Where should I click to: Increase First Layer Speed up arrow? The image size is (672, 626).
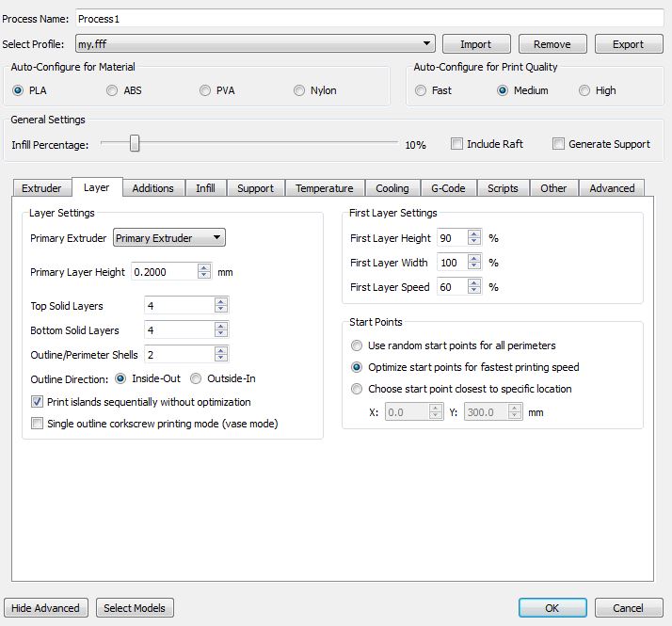tap(473, 283)
